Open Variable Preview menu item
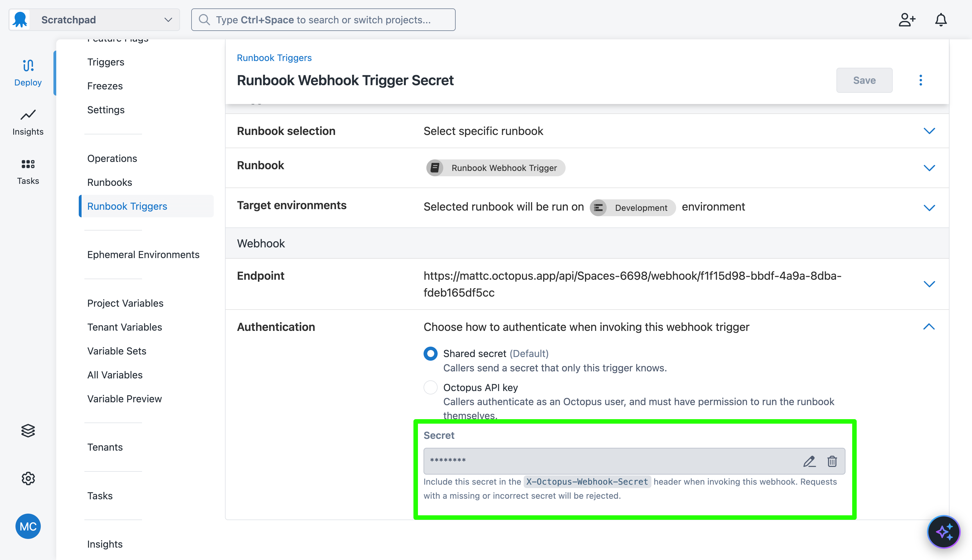The image size is (972, 560). [x=124, y=398]
